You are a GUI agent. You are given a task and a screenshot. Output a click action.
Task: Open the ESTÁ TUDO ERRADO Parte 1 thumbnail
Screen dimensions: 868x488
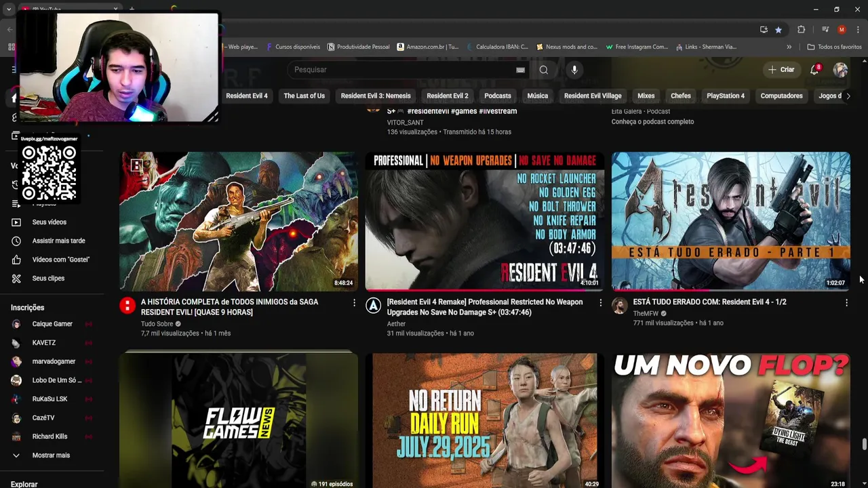point(730,222)
